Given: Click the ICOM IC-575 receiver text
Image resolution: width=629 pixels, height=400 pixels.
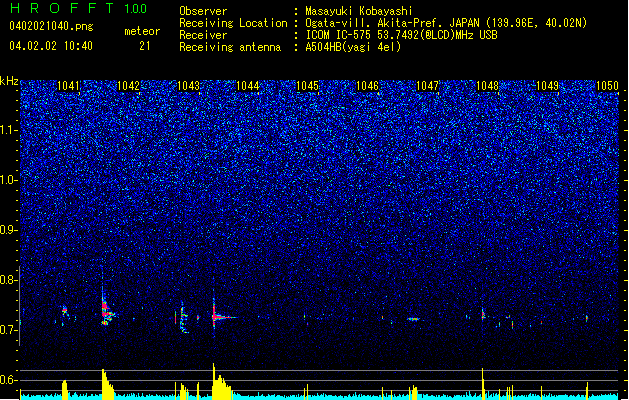Looking at the screenshot, I should (x=401, y=35).
